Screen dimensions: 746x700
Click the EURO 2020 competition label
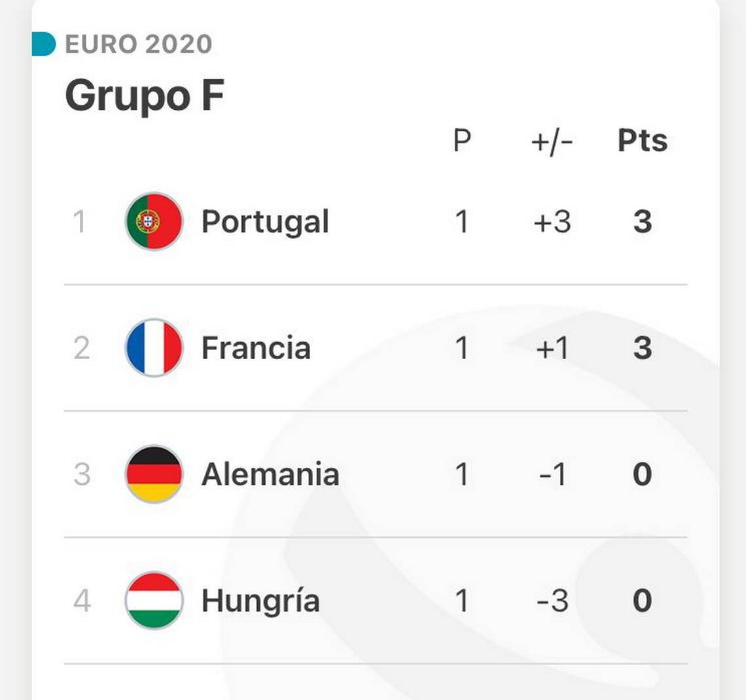tap(139, 44)
